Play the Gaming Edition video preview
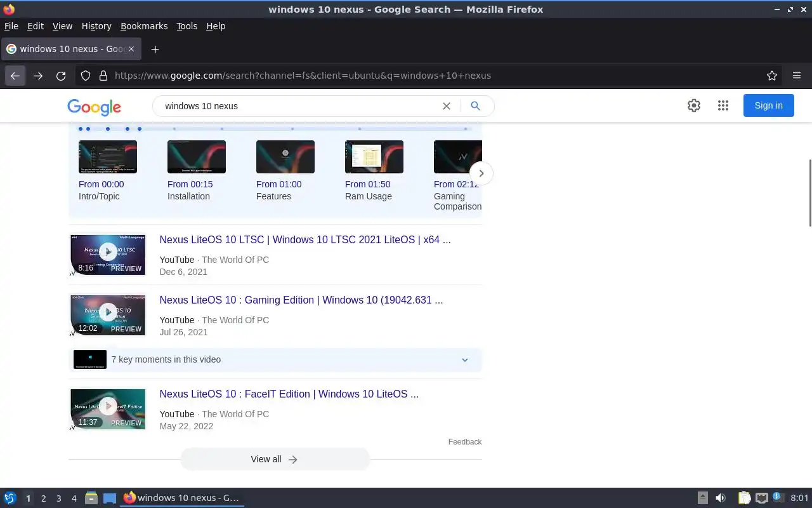This screenshot has height=508, width=812. pos(108,315)
